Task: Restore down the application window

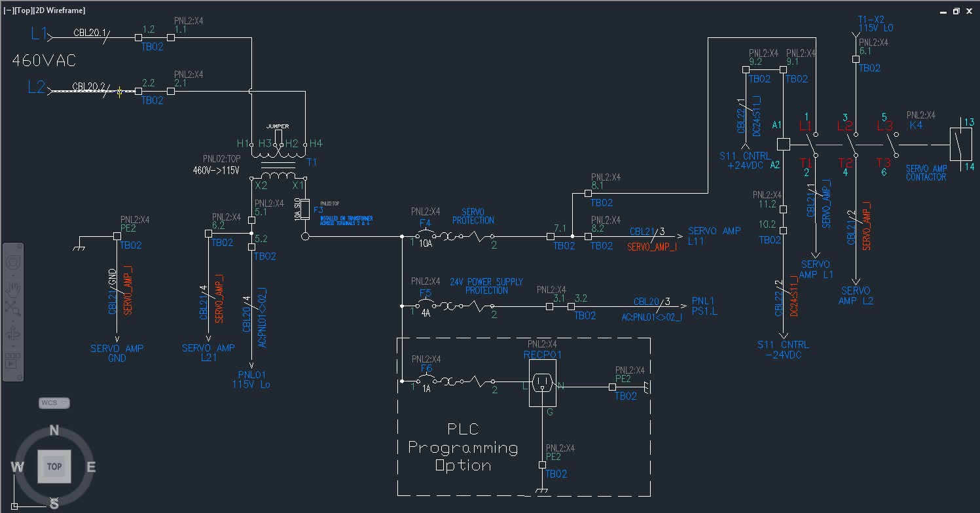Action: click(x=956, y=11)
